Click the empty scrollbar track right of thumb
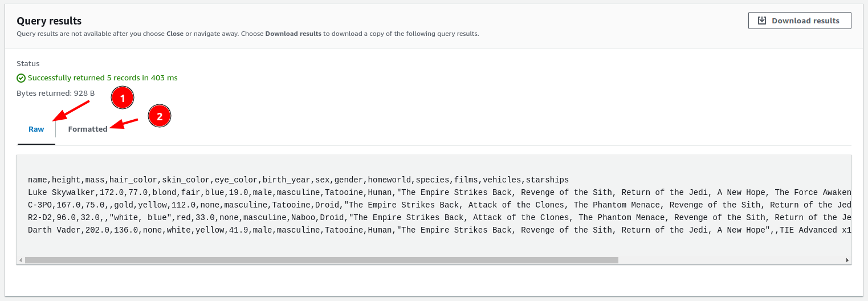The image size is (868, 301). pyautogui.click(x=731, y=260)
